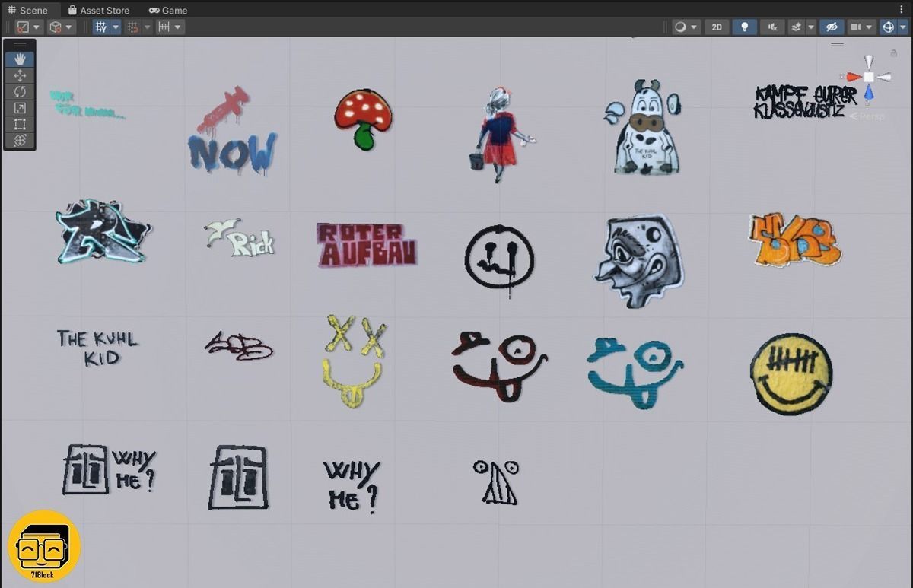Click the grid snapping increment icon
913x588 pixels.
134,27
